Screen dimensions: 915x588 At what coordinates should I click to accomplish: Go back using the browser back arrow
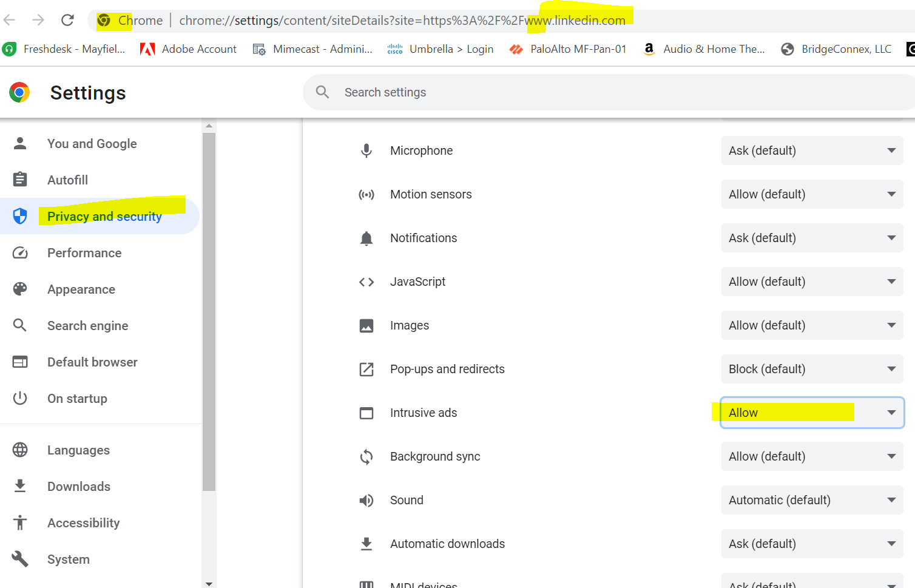(8, 20)
